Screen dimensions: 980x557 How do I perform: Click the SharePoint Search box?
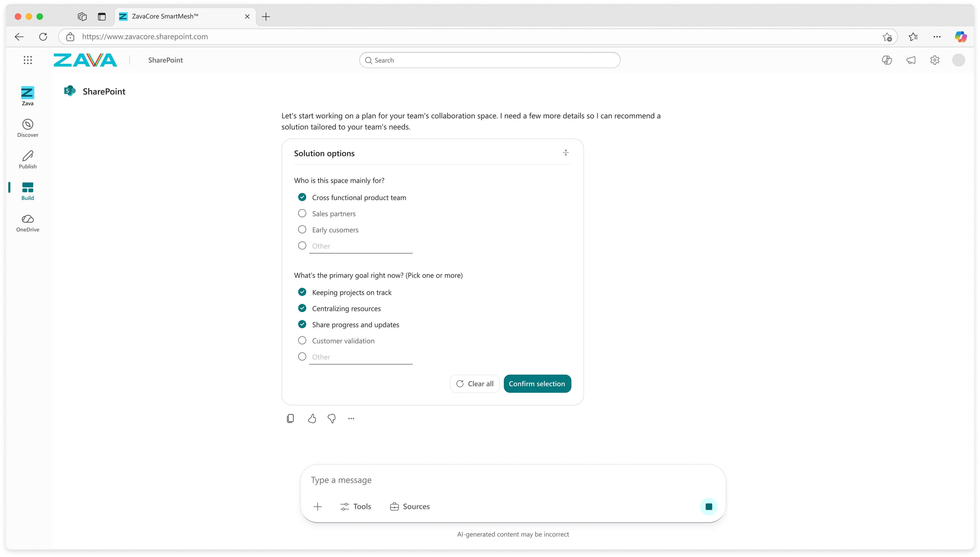click(490, 60)
